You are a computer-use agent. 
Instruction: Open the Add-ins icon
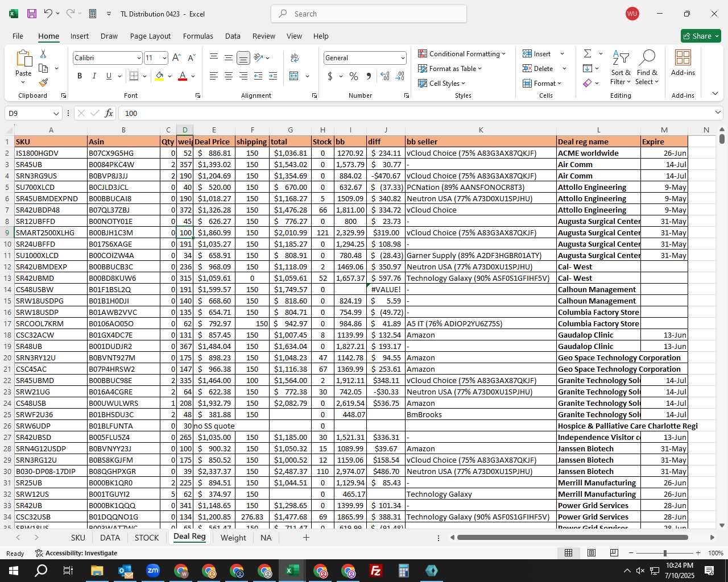[x=683, y=63]
